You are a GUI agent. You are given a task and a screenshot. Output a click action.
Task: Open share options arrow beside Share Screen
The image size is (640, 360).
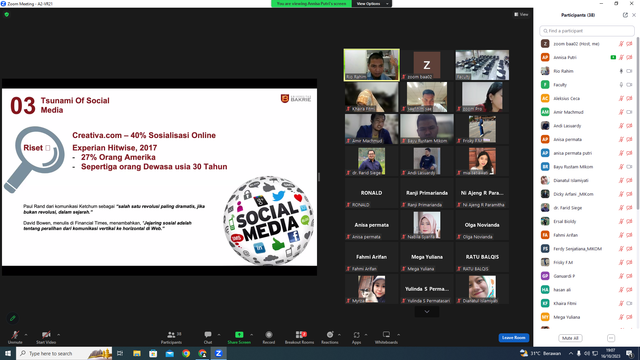coord(251,335)
